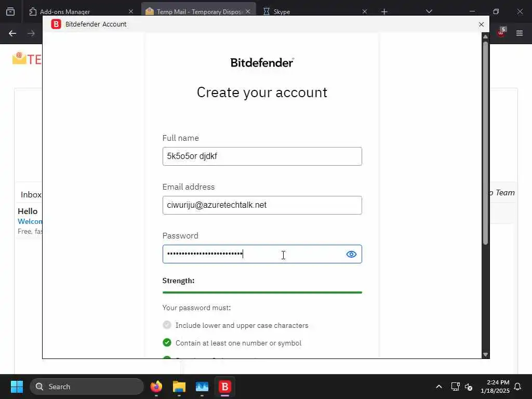This screenshot has height=399, width=532.
Task: Open the list all tabs dropdown
Action: (x=429, y=11)
